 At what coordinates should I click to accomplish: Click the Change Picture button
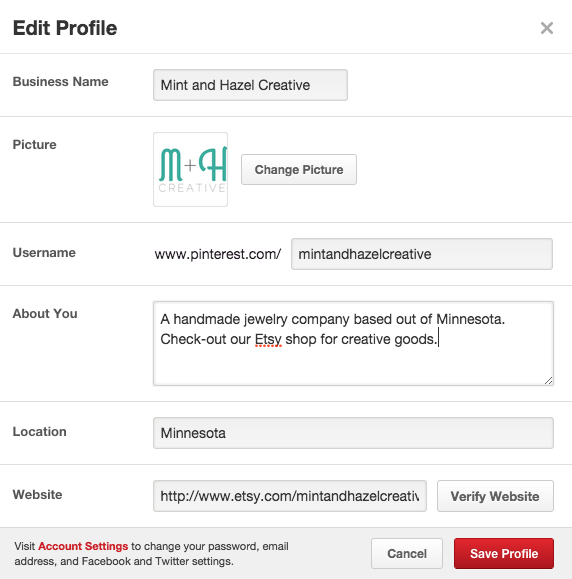(299, 169)
